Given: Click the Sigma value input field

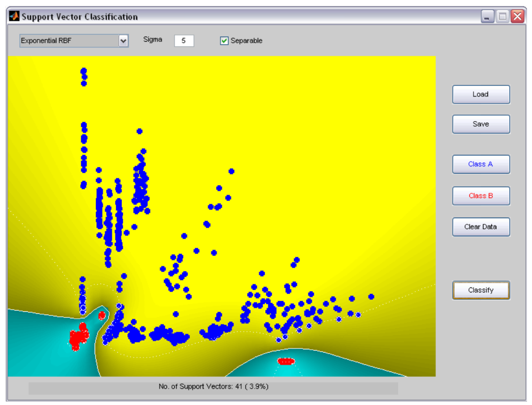Looking at the screenshot, I should tap(184, 41).
